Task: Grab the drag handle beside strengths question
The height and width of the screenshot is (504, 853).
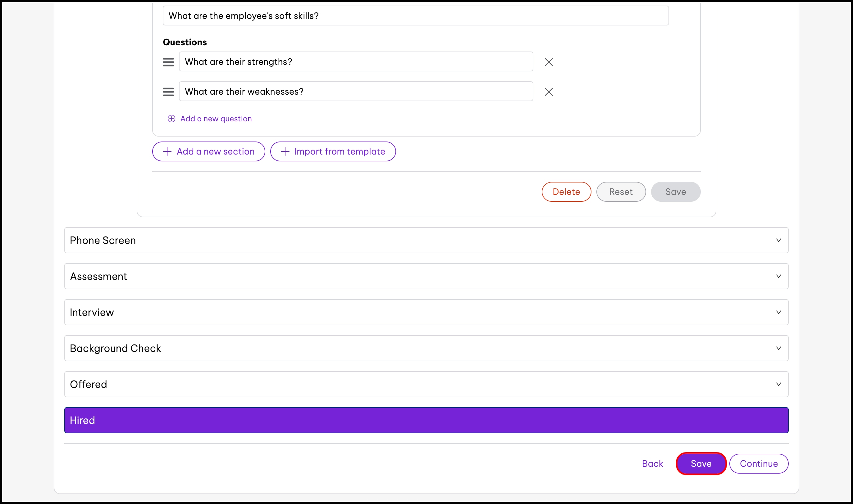Action: click(168, 62)
